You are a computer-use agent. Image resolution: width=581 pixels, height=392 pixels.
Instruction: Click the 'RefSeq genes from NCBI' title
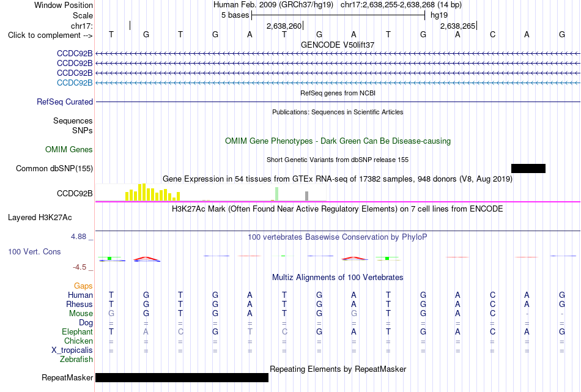(x=338, y=93)
